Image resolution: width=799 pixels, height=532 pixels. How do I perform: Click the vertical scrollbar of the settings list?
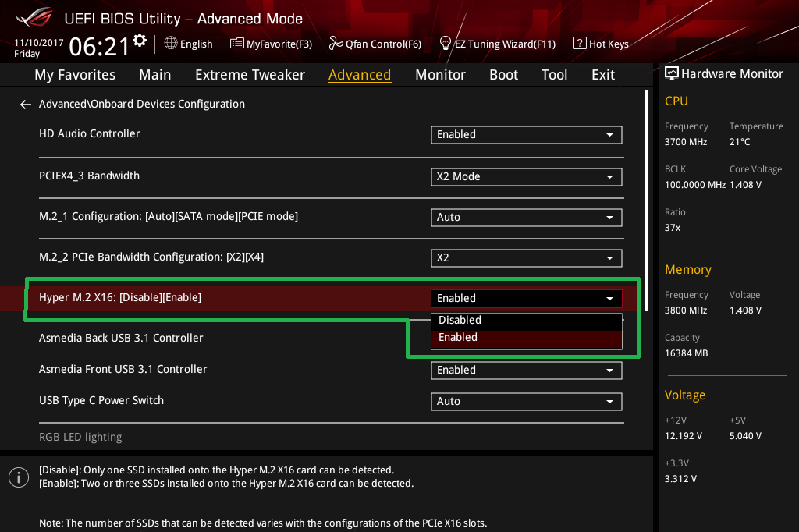pos(646,200)
